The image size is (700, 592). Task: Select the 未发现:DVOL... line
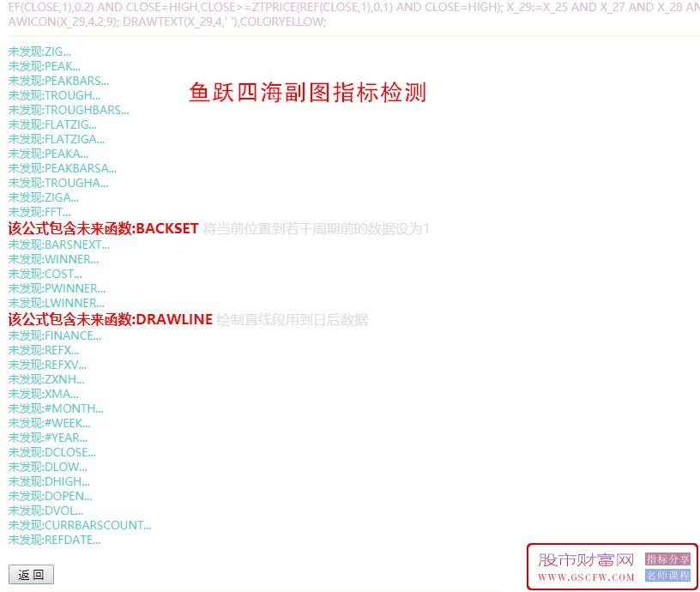pos(45,510)
